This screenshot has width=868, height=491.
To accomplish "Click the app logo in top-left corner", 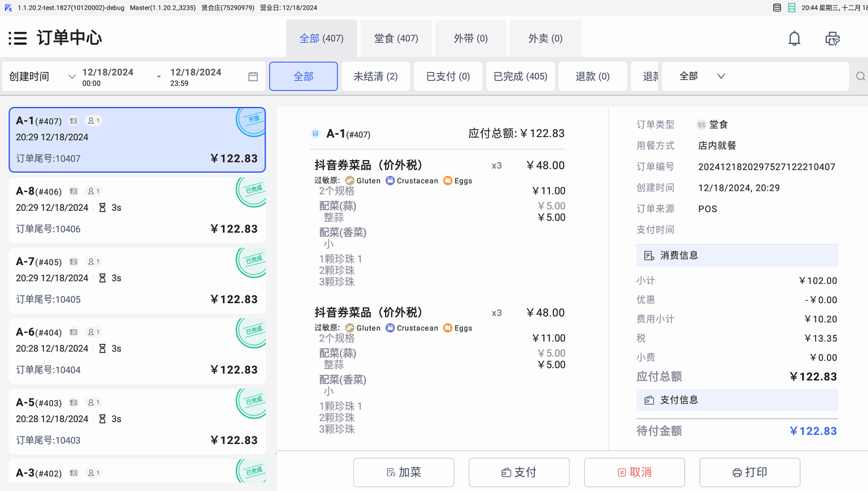I will point(8,8).
